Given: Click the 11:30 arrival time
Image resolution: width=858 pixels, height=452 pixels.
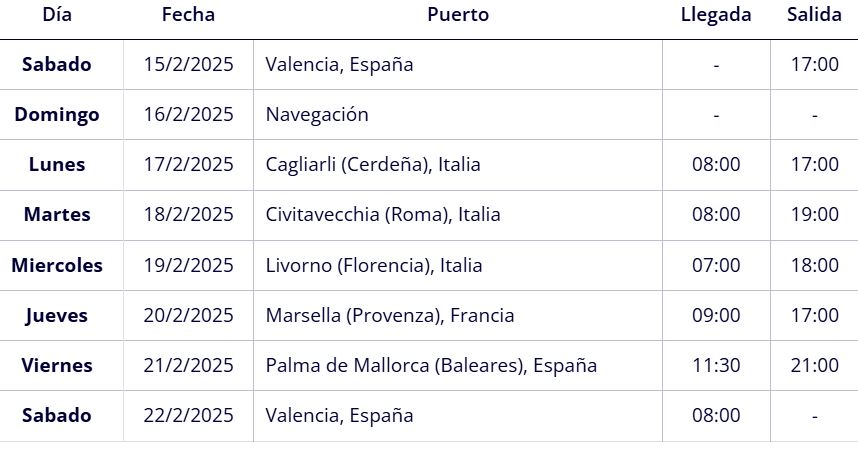Looking at the screenshot, I should click(x=716, y=365).
